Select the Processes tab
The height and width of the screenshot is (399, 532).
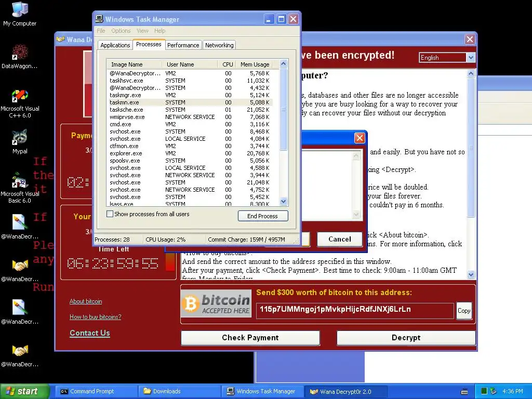click(149, 45)
